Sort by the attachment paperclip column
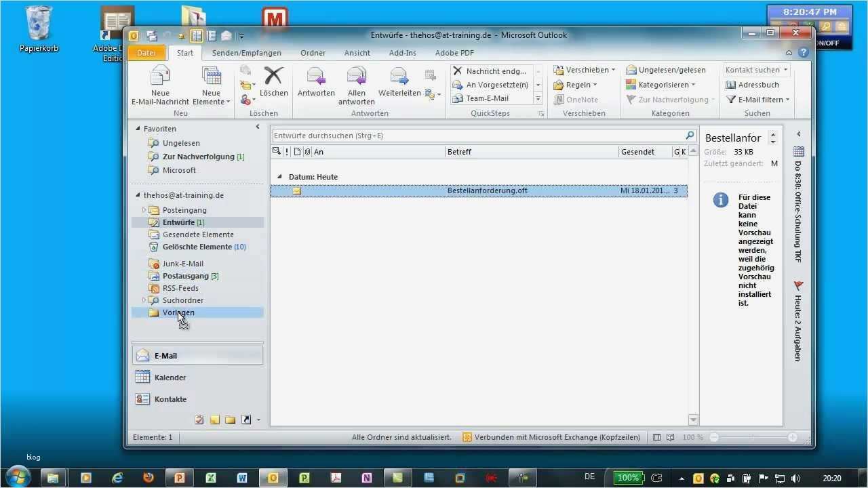 tap(307, 152)
